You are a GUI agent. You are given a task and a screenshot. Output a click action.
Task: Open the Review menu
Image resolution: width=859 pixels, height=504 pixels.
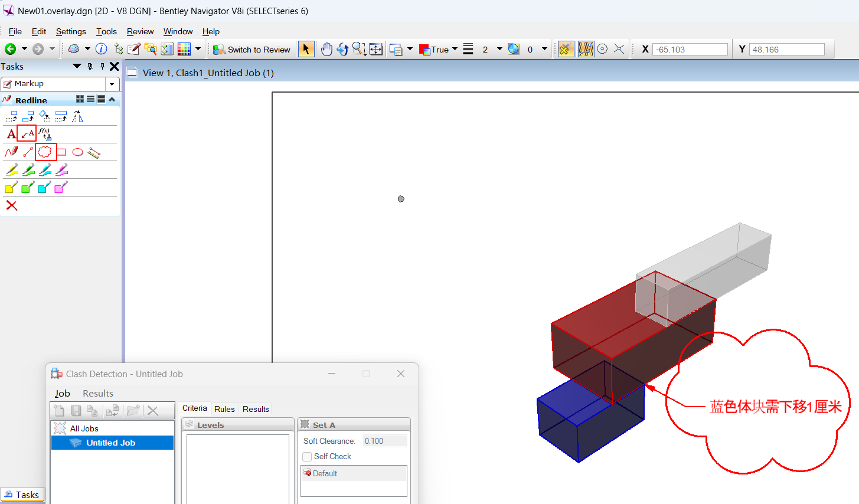pos(140,31)
